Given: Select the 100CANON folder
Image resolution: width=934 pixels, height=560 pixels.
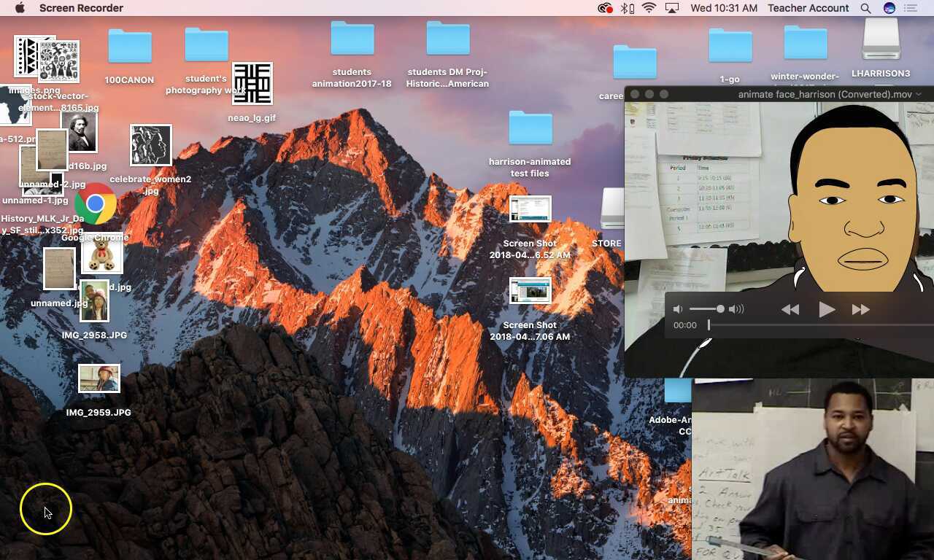Looking at the screenshot, I should (x=130, y=47).
